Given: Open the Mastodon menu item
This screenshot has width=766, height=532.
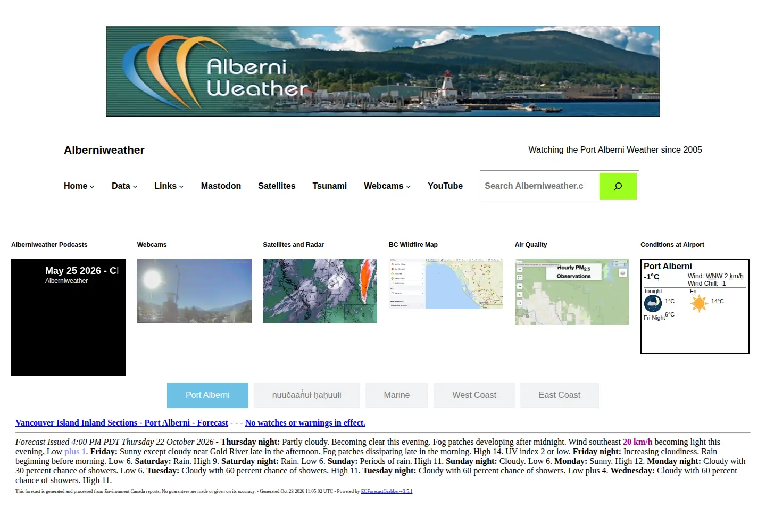Looking at the screenshot, I should tap(221, 186).
